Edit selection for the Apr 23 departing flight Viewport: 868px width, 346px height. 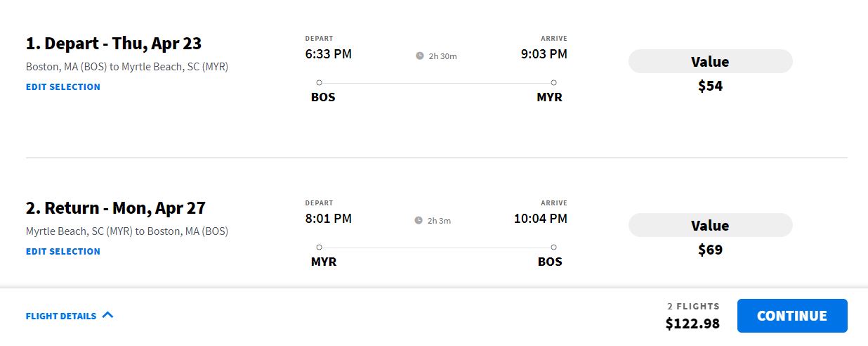click(x=63, y=87)
